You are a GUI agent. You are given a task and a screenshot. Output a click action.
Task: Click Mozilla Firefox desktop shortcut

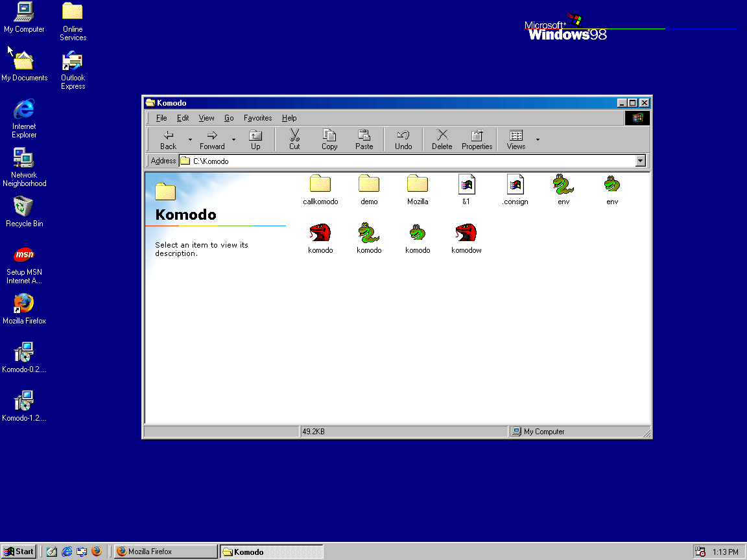24,304
